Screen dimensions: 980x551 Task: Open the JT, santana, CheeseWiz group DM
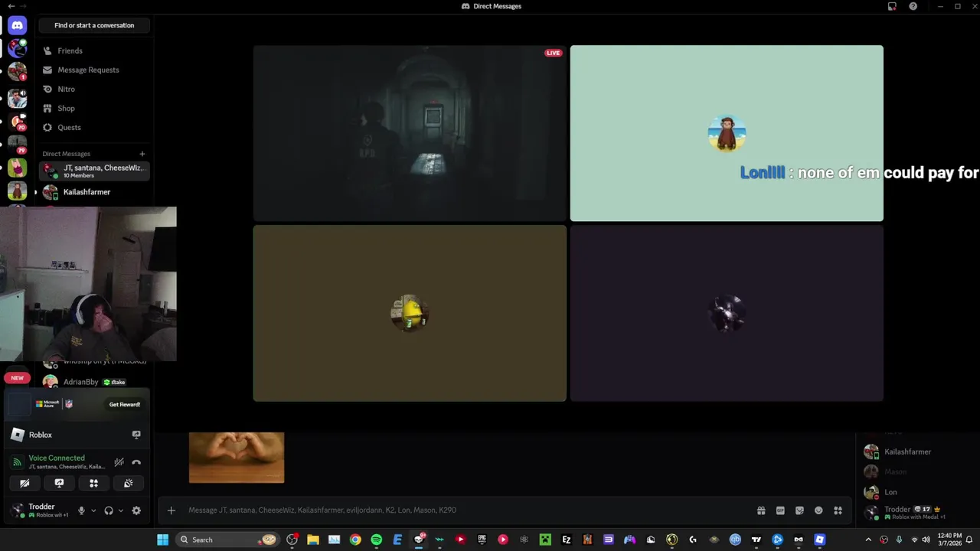[94, 171]
